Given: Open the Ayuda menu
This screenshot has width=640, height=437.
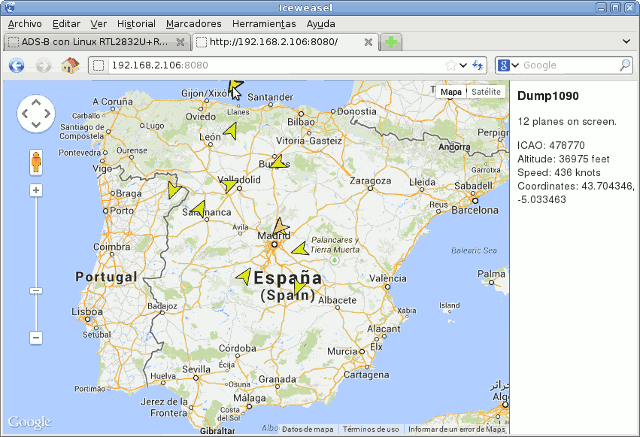Looking at the screenshot, I should tap(321, 24).
